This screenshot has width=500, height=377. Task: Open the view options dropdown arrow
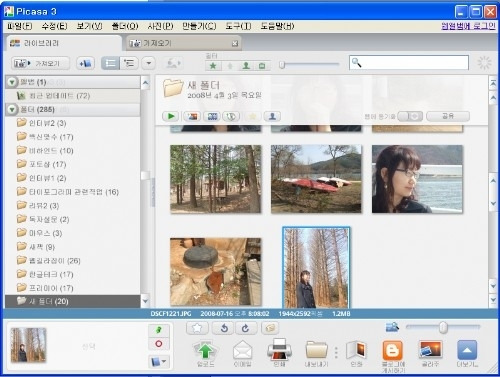149,63
